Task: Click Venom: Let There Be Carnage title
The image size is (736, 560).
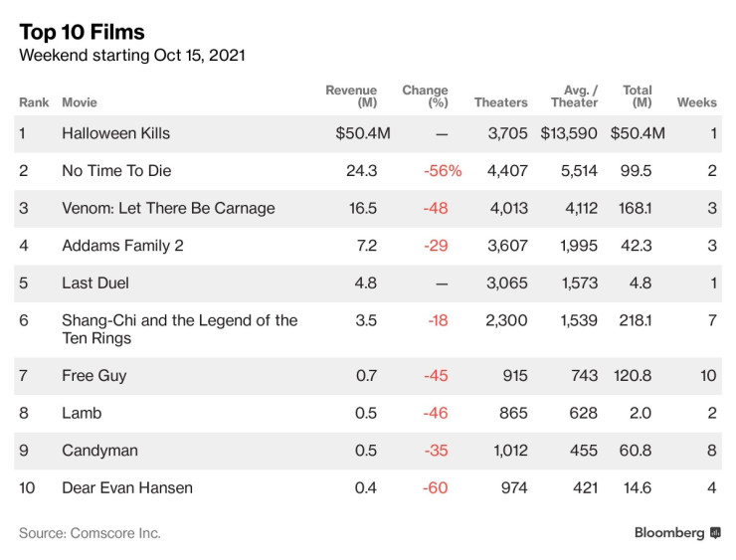Action: [168, 209]
